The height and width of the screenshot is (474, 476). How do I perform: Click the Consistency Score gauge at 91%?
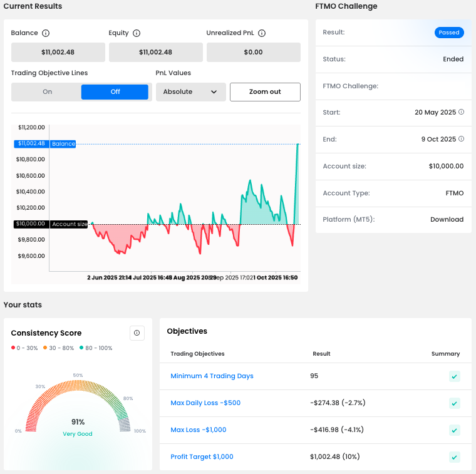point(78,422)
